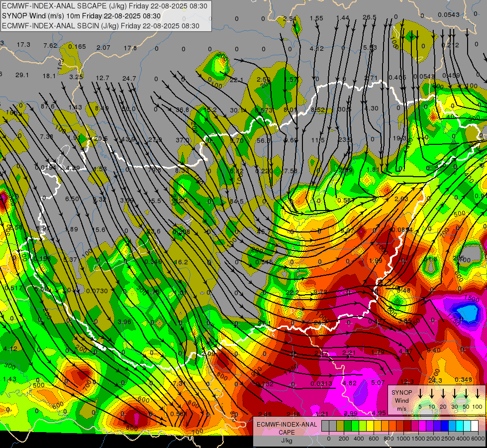The image size is (487, 448).
Task: Pick the bright magenta swatch in the CAPE legend
Action: coord(422,426)
